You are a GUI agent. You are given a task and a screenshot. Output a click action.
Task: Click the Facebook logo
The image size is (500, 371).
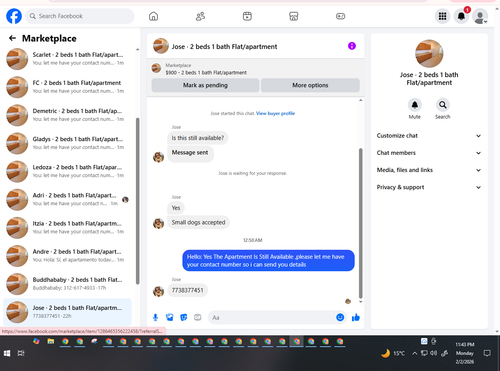[x=14, y=16]
